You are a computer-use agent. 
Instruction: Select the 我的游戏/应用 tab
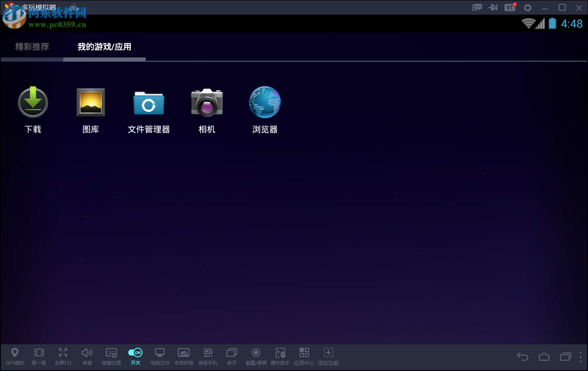tap(103, 46)
